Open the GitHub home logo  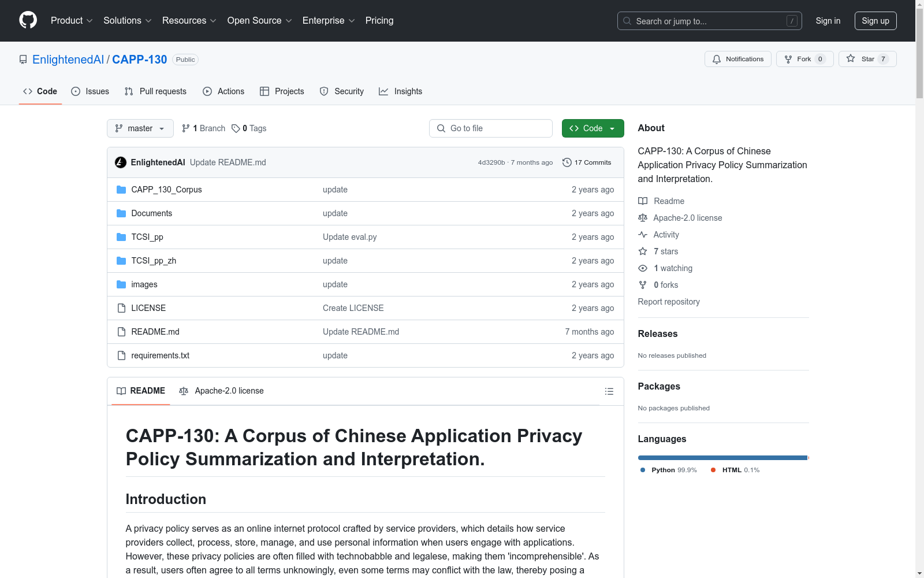point(28,20)
